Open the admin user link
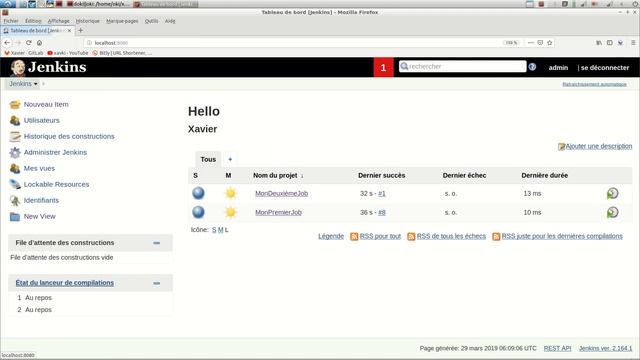This screenshot has width=640, height=360. (558, 68)
